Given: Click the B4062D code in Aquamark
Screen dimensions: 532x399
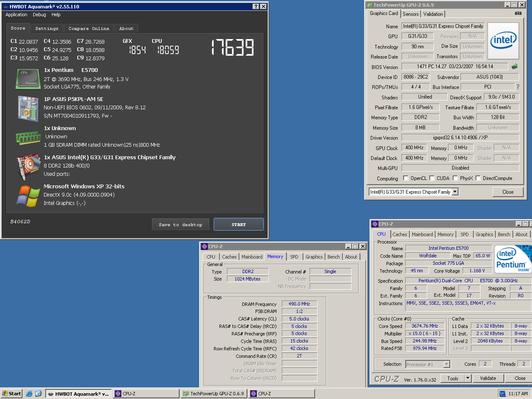Looking at the screenshot, I should 20,222.
